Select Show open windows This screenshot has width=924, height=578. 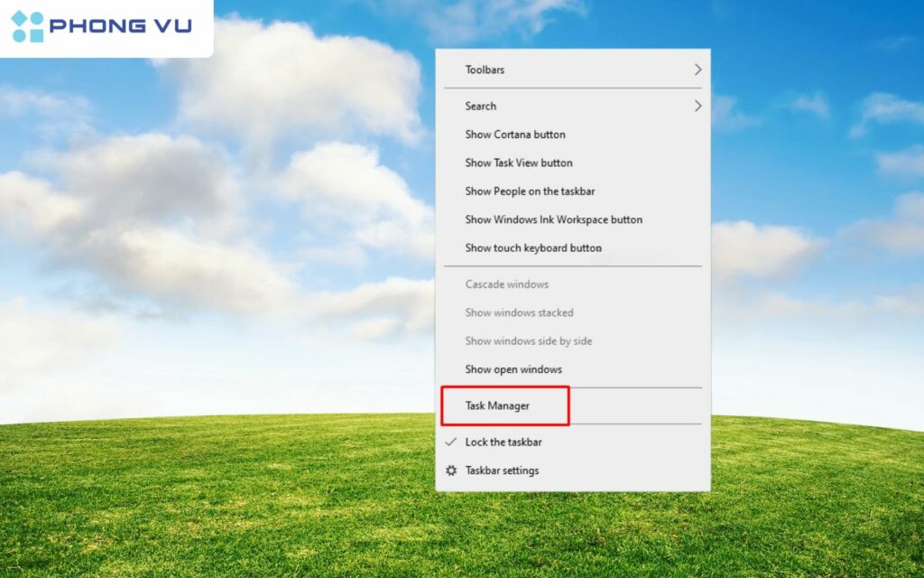[513, 369]
